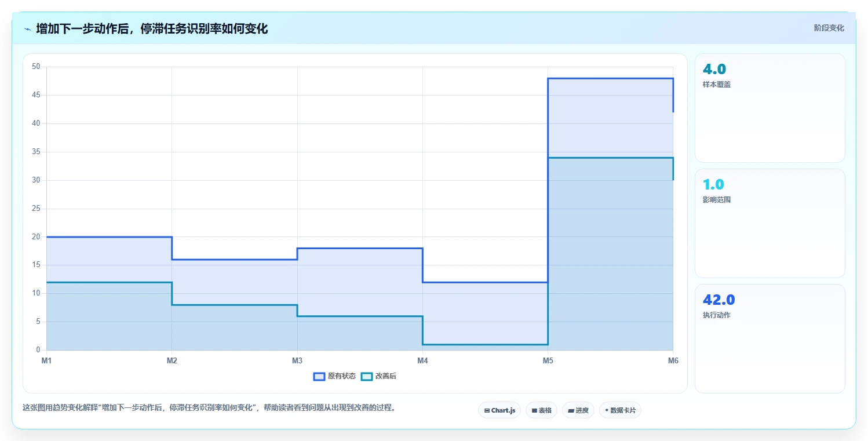The height and width of the screenshot is (441, 868).
Task: Click the M4 x-axis label
Action: (x=422, y=361)
